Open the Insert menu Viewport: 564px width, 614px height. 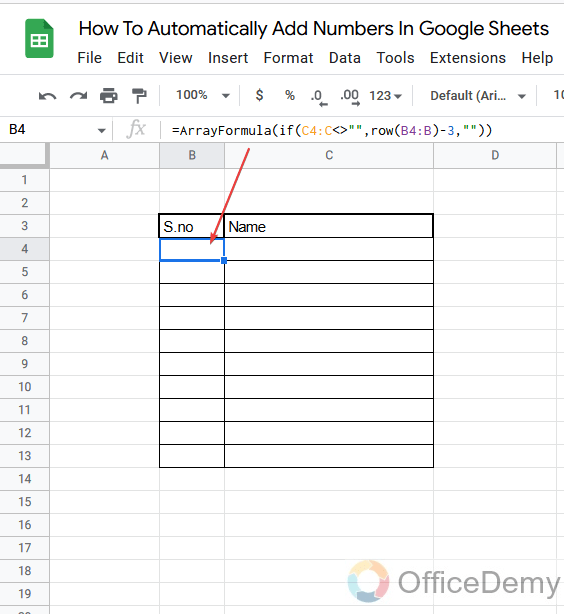tap(228, 58)
